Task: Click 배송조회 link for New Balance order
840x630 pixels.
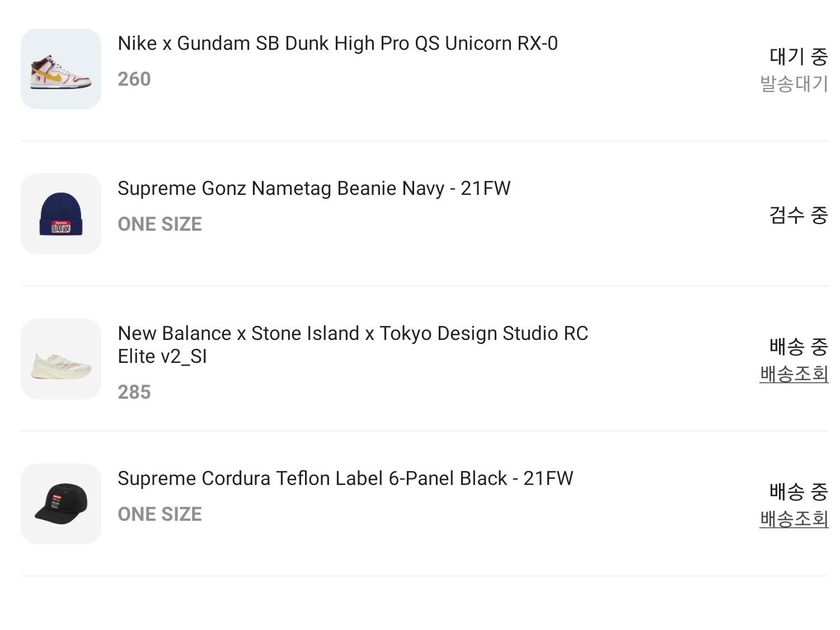Action: 794,374
